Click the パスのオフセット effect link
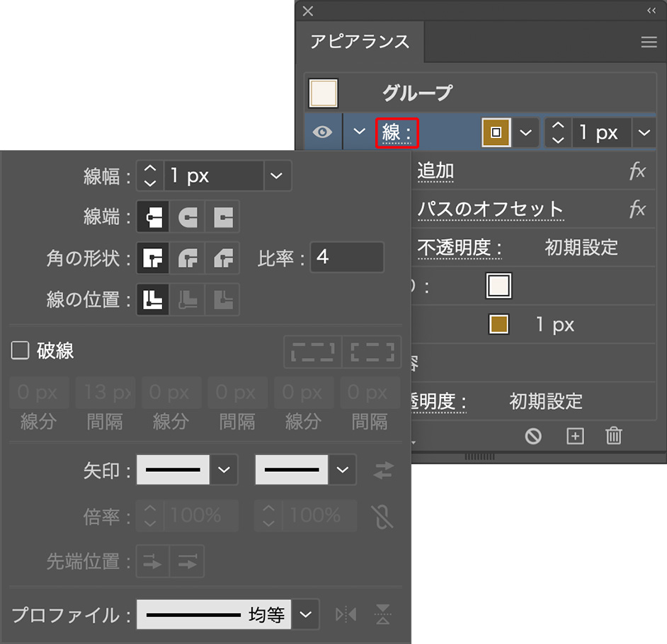667x644 pixels. point(490,209)
